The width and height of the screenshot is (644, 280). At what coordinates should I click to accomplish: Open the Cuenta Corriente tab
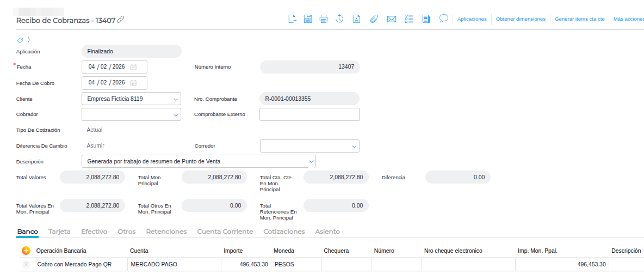pos(225,232)
